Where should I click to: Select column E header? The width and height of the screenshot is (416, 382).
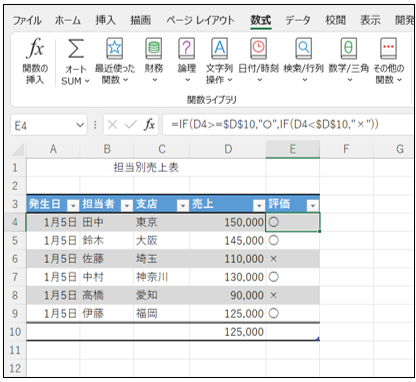click(293, 149)
